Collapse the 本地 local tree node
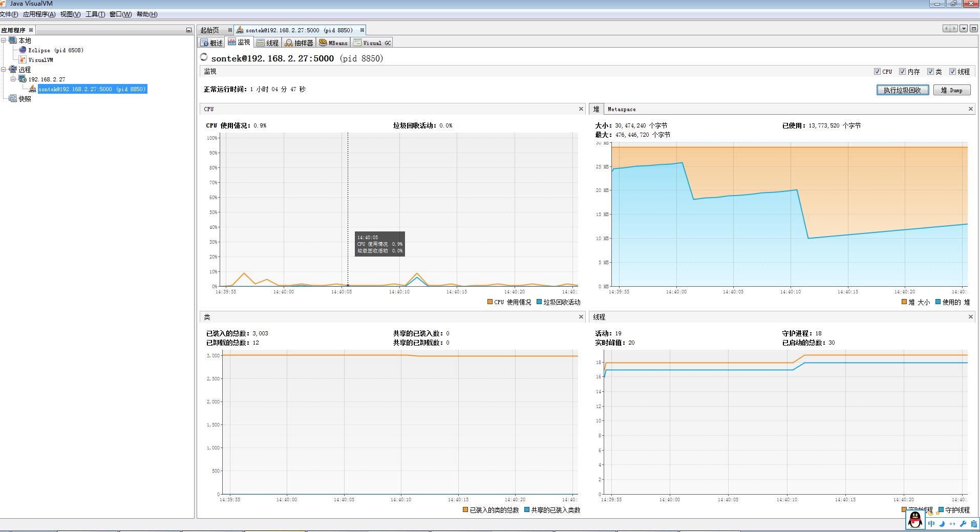 tap(4, 40)
